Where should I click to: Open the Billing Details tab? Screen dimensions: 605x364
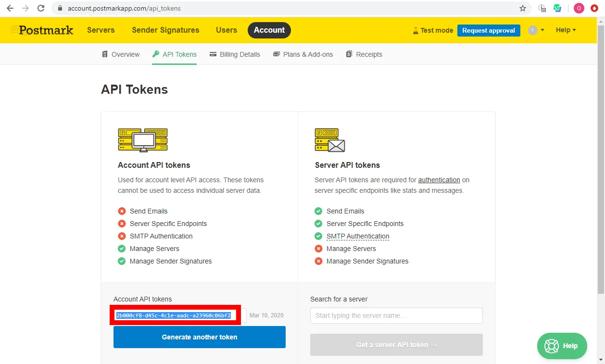tap(235, 54)
